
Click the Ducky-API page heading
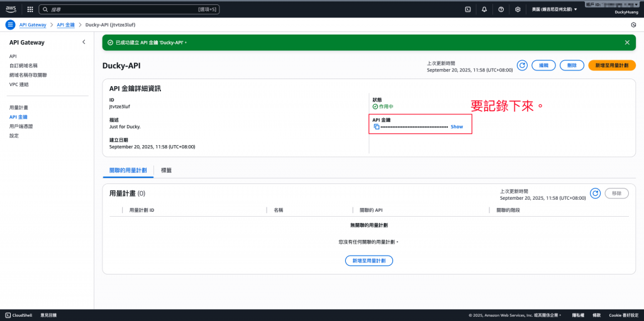121,66
